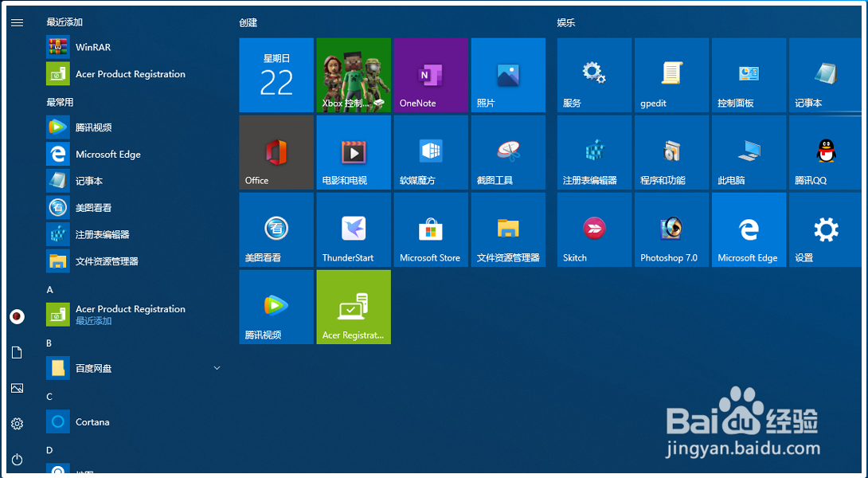
Task: Click the 娱乐 tile group header
Action: point(565,23)
